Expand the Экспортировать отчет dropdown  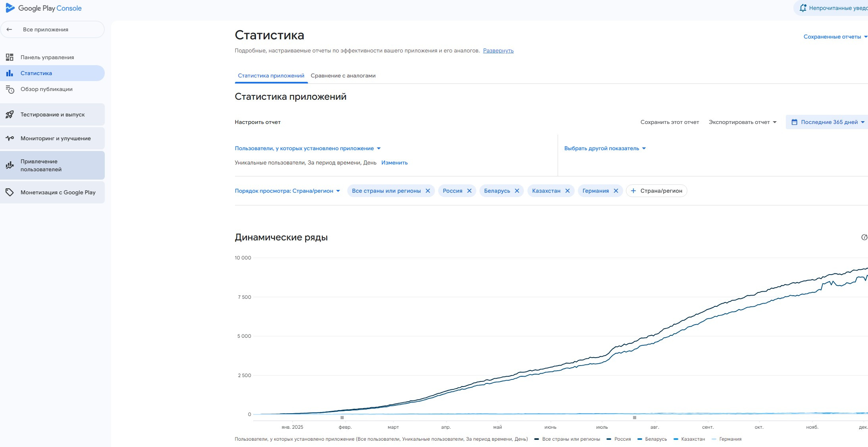[742, 122]
